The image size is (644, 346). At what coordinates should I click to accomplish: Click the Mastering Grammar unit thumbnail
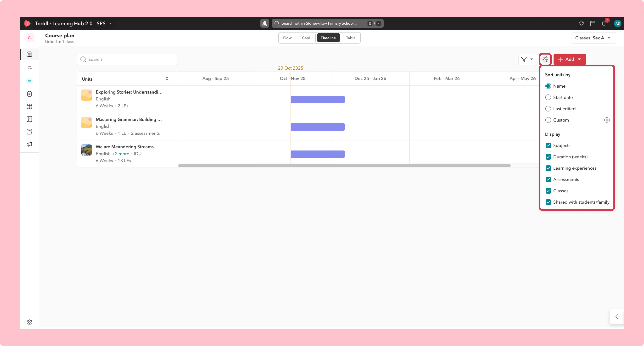(x=86, y=122)
